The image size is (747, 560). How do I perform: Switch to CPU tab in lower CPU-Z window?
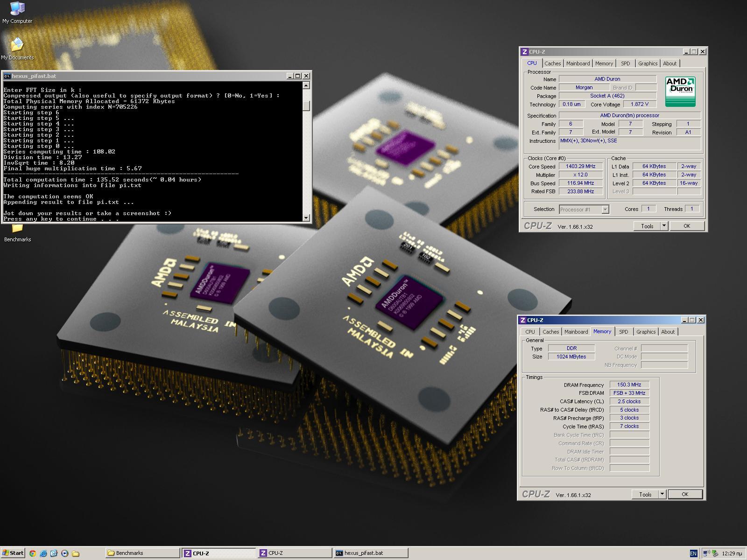tap(530, 332)
